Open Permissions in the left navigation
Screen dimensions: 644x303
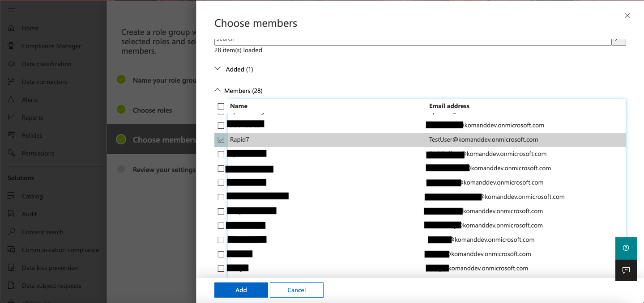tap(38, 153)
